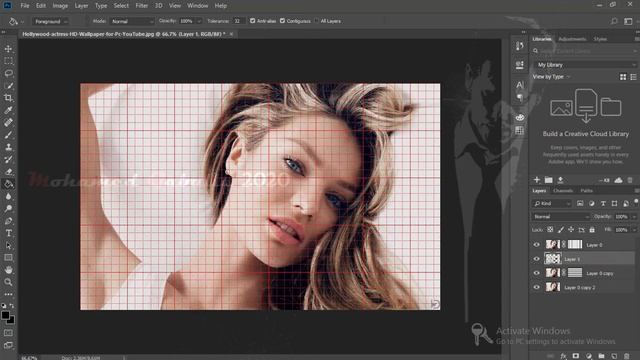Switch to the Channels tab
The width and height of the screenshot is (640, 360).
[x=563, y=191]
